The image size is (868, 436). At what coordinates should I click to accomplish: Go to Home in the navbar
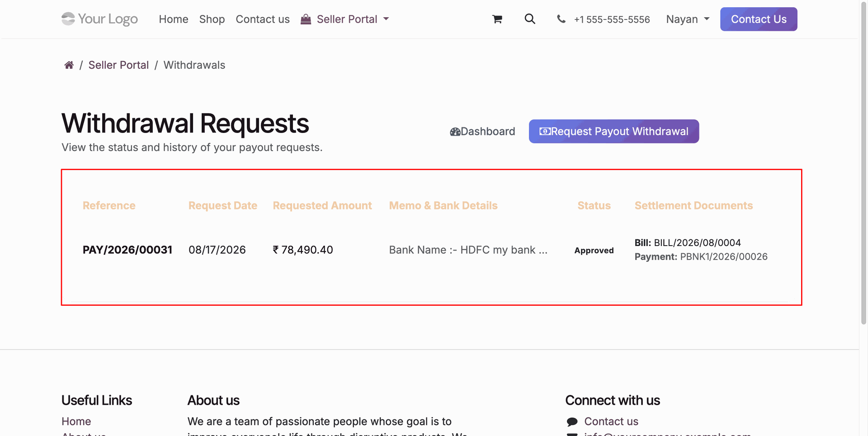(174, 19)
